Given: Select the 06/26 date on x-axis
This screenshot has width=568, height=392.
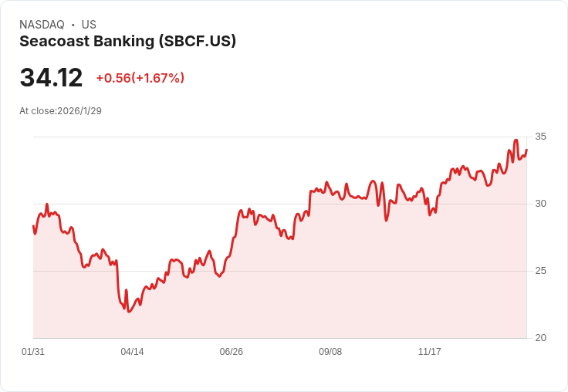Looking at the screenshot, I should coord(232,352).
